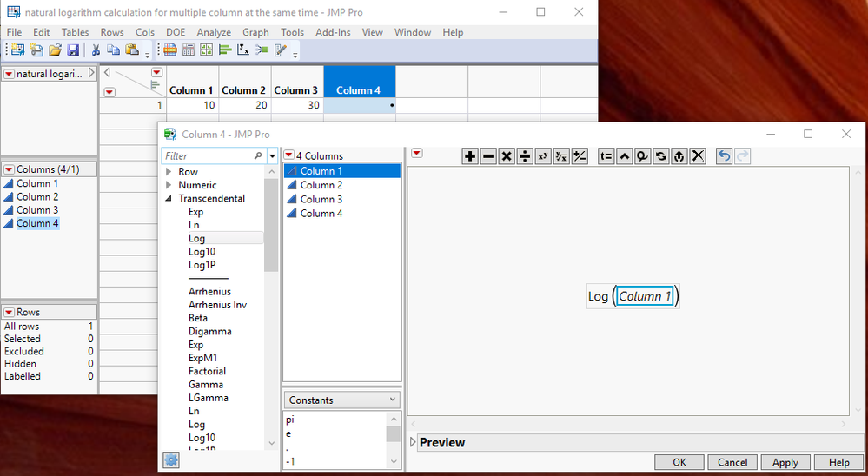This screenshot has width=868, height=476.
Task: Click the Cut scissors icon
Action: click(x=96, y=50)
